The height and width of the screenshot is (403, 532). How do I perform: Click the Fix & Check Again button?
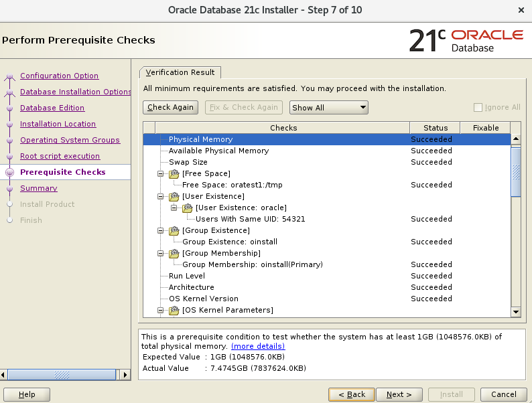tap(244, 107)
